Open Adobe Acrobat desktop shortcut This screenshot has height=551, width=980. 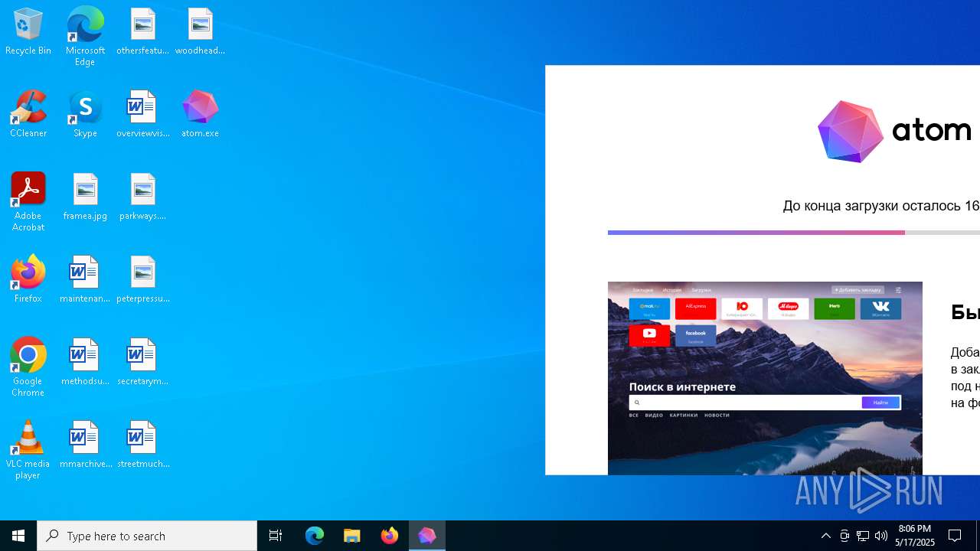[28, 202]
